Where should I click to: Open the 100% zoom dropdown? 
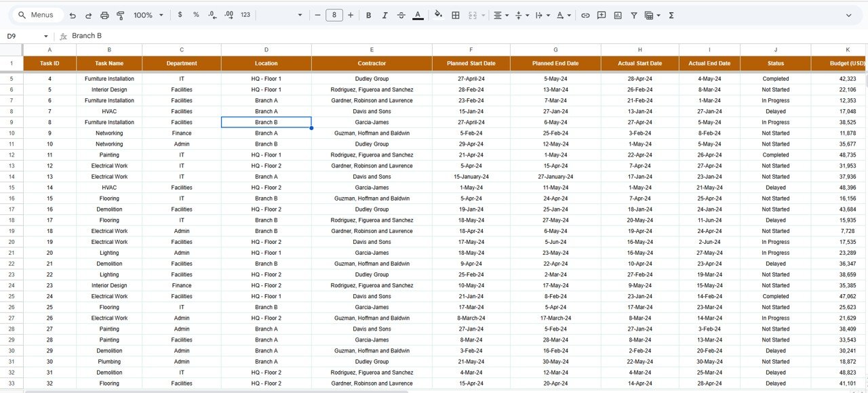click(x=147, y=15)
